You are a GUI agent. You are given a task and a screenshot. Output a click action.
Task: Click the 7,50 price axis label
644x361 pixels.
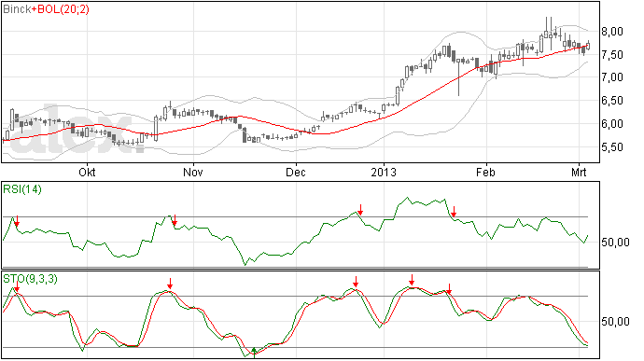(612, 55)
